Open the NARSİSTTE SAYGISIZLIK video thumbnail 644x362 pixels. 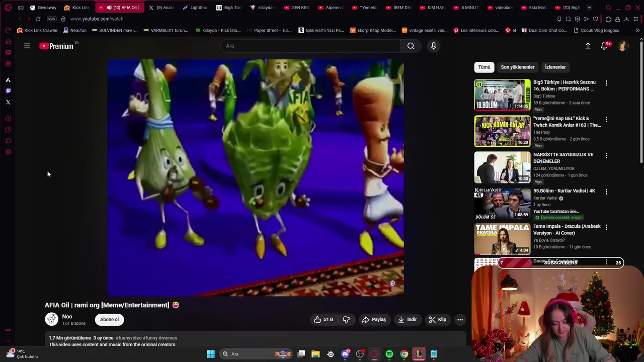tap(502, 167)
